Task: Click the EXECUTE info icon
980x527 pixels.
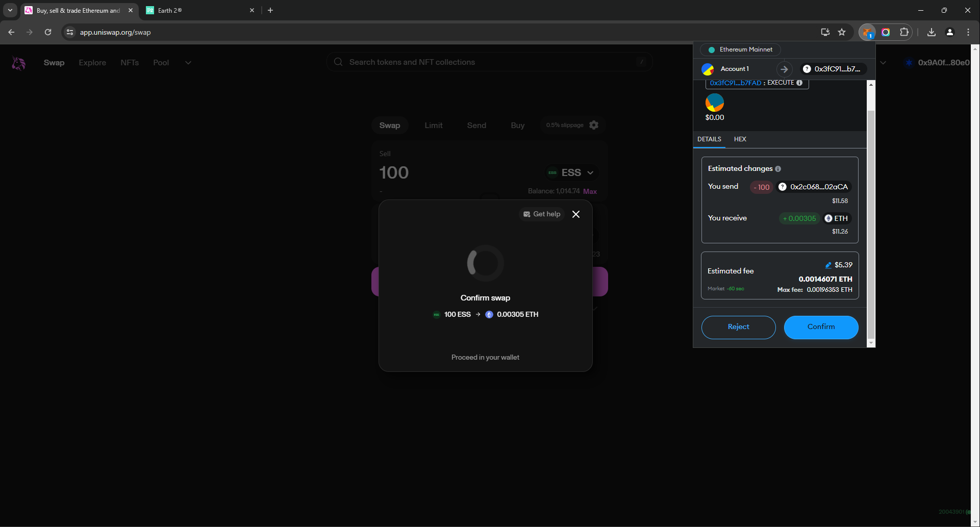Action: click(799, 83)
